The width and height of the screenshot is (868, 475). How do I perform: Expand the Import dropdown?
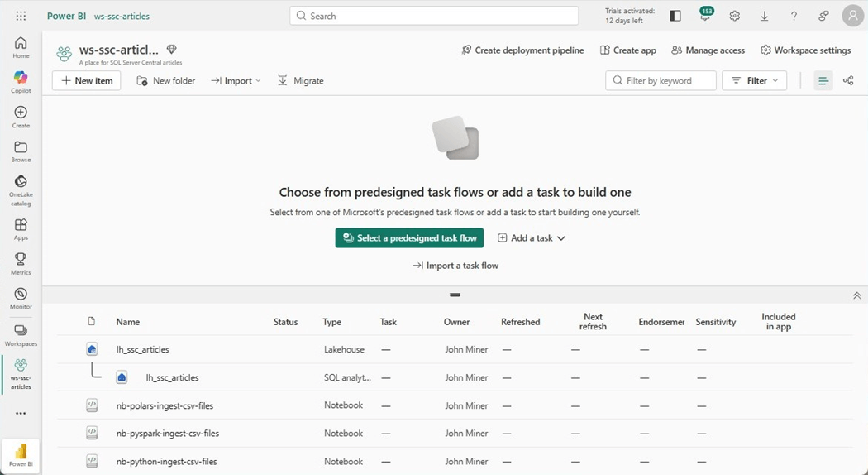pyautogui.click(x=236, y=80)
